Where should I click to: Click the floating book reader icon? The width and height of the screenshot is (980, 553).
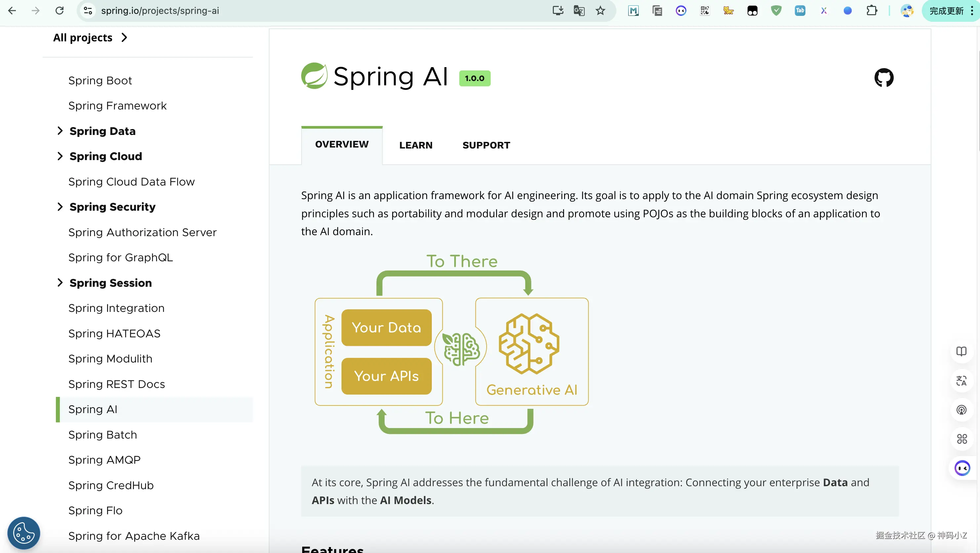961,351
